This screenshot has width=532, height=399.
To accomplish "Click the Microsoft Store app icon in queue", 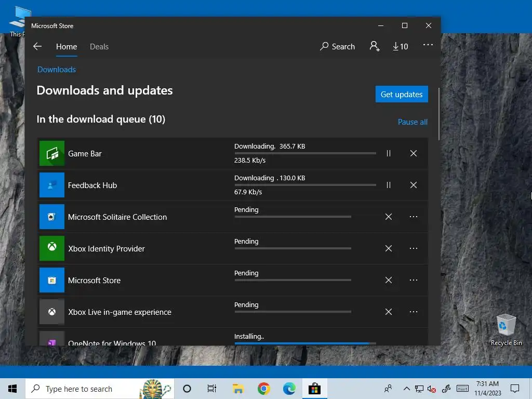I will click(x=52, y=280).
